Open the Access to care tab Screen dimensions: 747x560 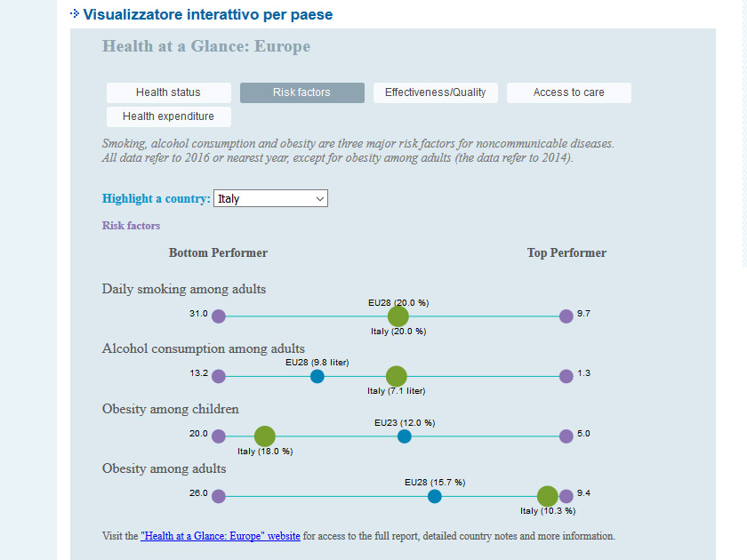pos(569,92)
